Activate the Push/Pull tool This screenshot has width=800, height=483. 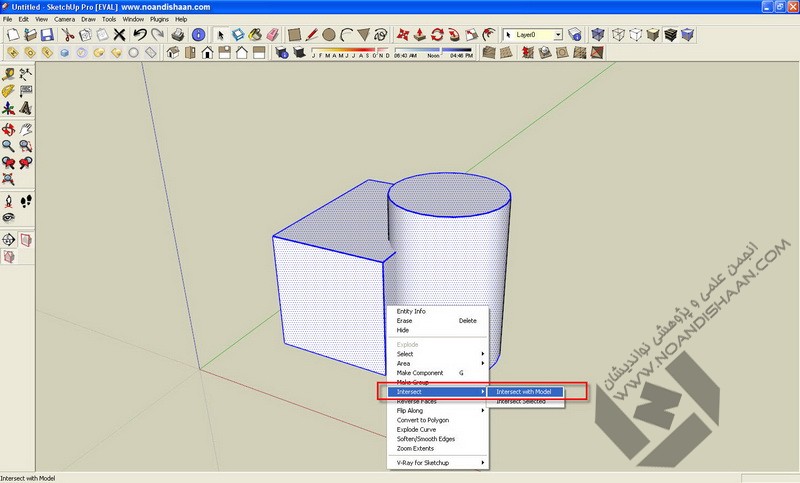pyautogui.click(x=418, y=34)
